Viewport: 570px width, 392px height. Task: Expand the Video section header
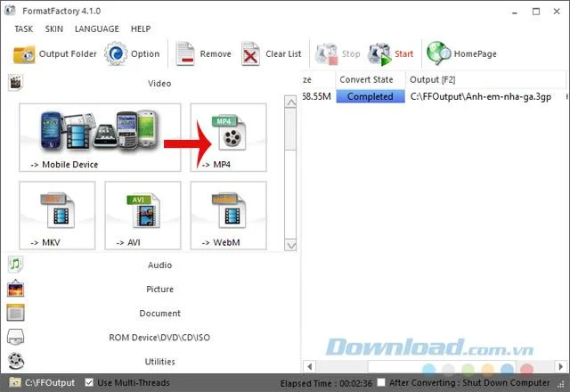coord(159,83)
